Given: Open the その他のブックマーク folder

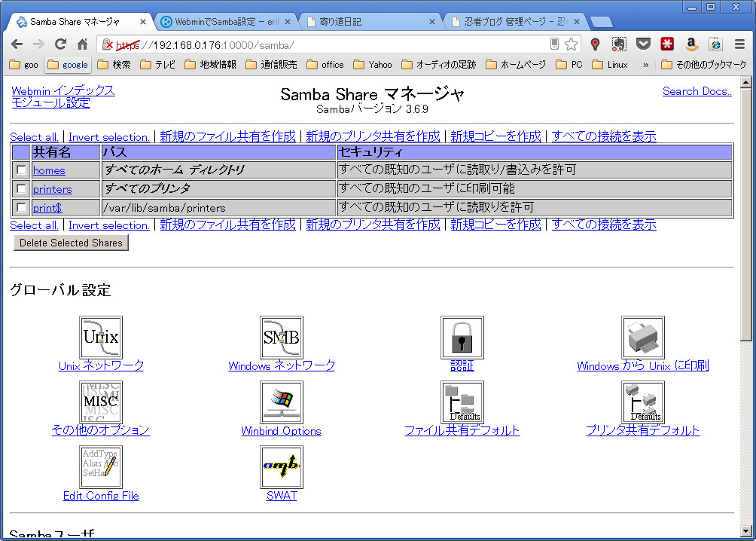Looking at the screenshot, I should [x=704, y=65].
